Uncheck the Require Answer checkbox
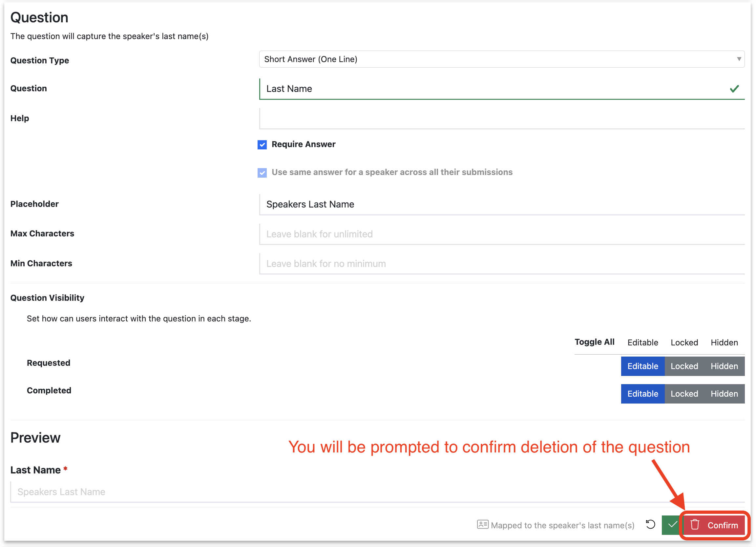Viewport: 756px width, 547px height. point(262,144)
